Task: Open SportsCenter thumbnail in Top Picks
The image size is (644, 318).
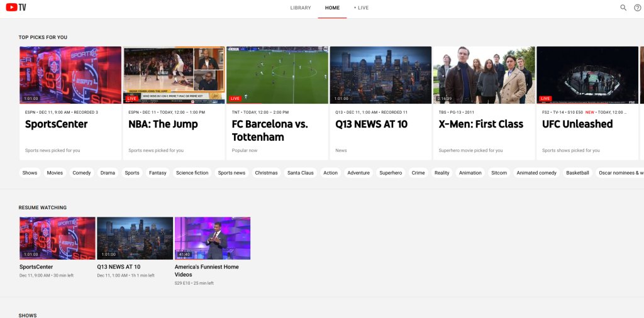Action: (x=70, y=75)
